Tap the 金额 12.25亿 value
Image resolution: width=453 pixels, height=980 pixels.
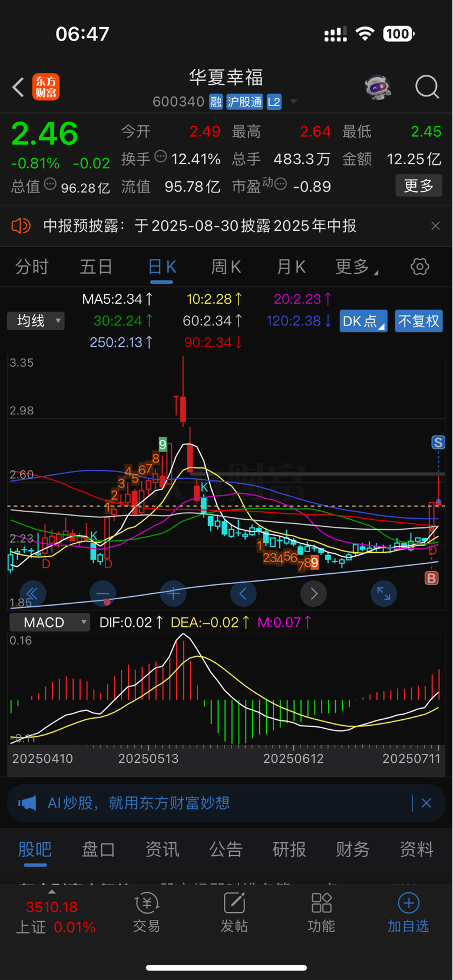[414, 159]
